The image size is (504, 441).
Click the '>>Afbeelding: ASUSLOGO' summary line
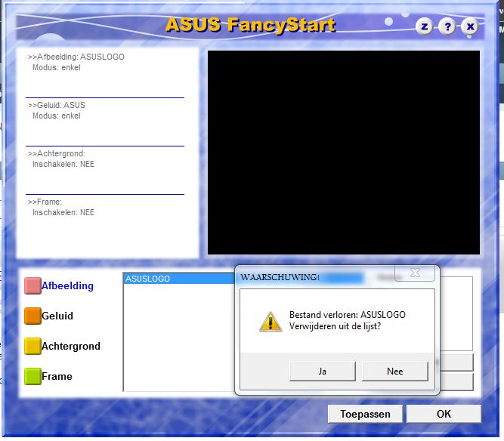tap(76, 57)
